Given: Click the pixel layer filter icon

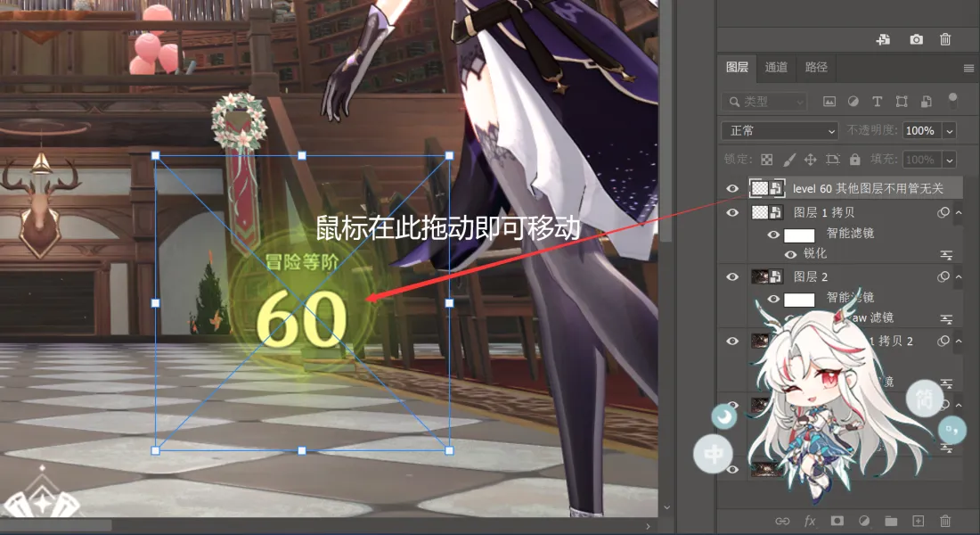Looking at the screenshot, I should tap(829, 102).
